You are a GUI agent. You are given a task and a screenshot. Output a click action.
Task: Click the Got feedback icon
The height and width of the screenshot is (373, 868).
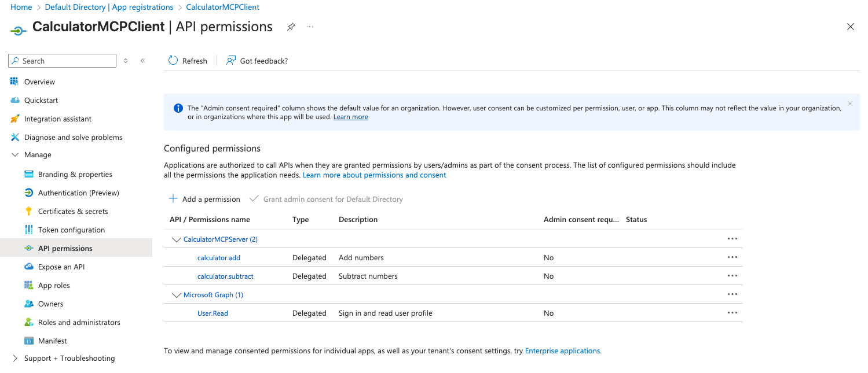pos(231,60)
